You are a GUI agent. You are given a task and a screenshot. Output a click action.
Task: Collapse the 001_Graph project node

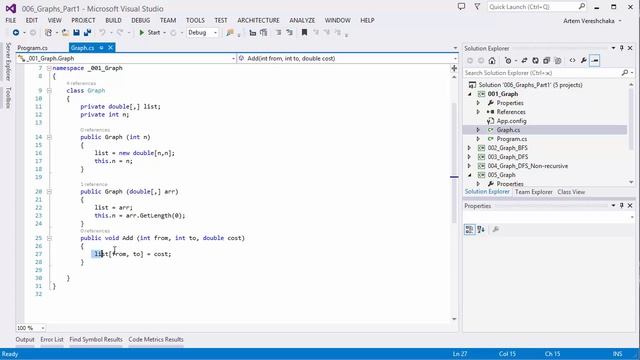[x=469, y=94]
